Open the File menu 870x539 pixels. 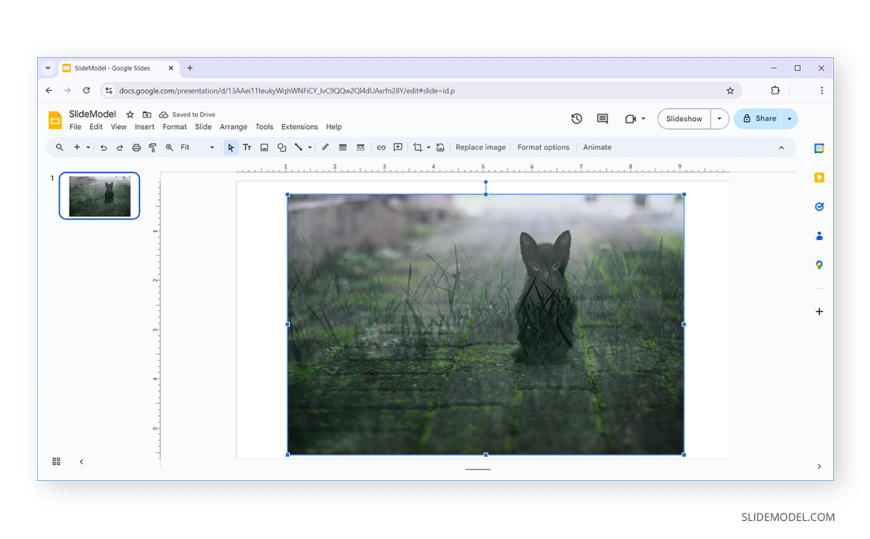click(x=75, y=127)
